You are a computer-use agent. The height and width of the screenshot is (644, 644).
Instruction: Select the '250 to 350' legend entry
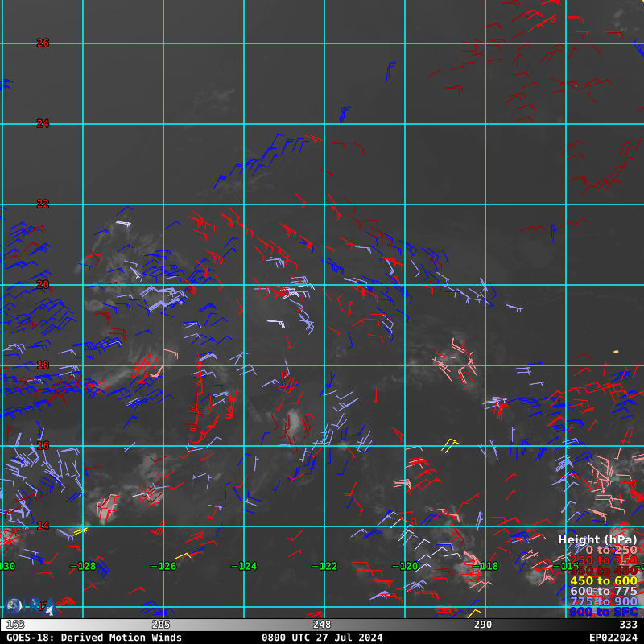pos(604,560)
